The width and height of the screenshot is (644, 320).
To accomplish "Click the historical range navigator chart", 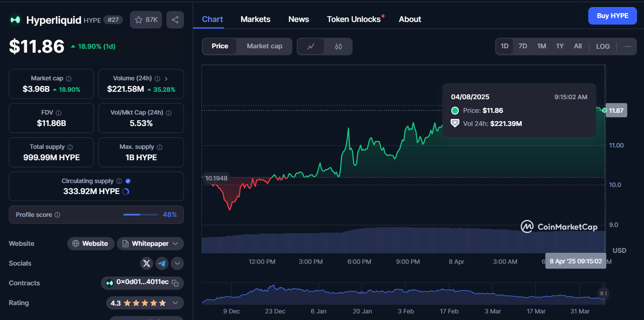I will (403, 294).
